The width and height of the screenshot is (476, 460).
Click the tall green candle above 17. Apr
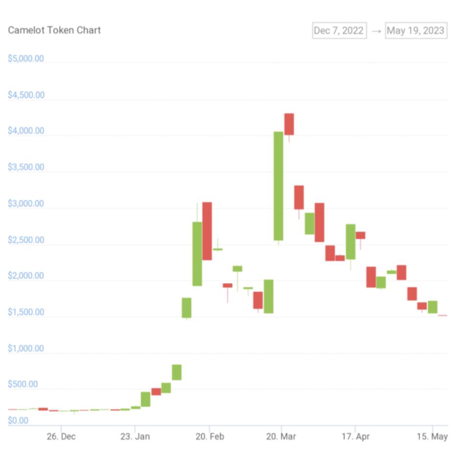point(351,242)
